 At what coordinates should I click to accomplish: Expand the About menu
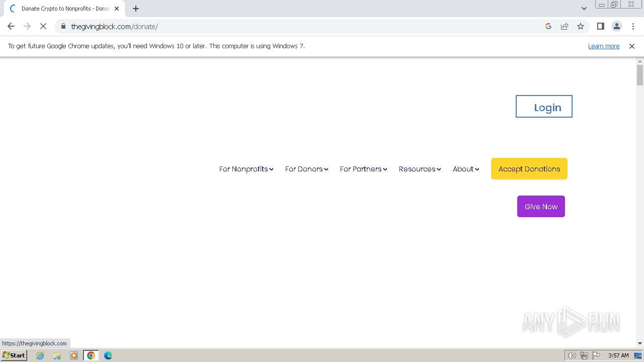[466, 169]
